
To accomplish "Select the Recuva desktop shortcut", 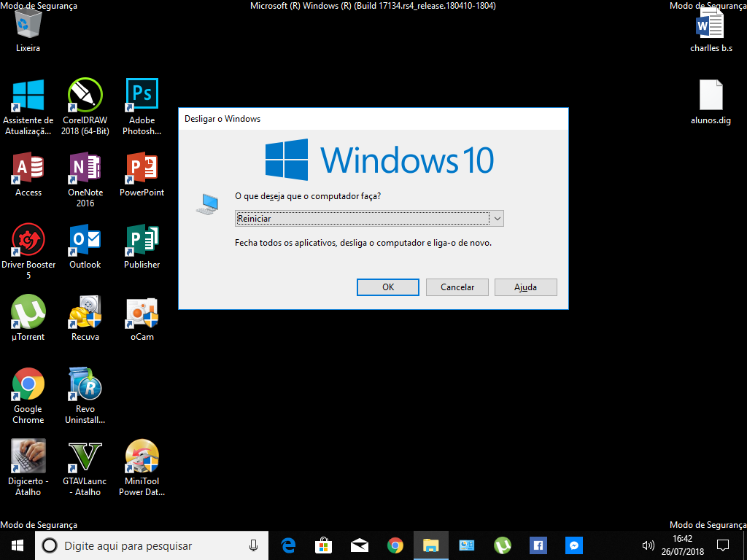I will click(85, 318).
